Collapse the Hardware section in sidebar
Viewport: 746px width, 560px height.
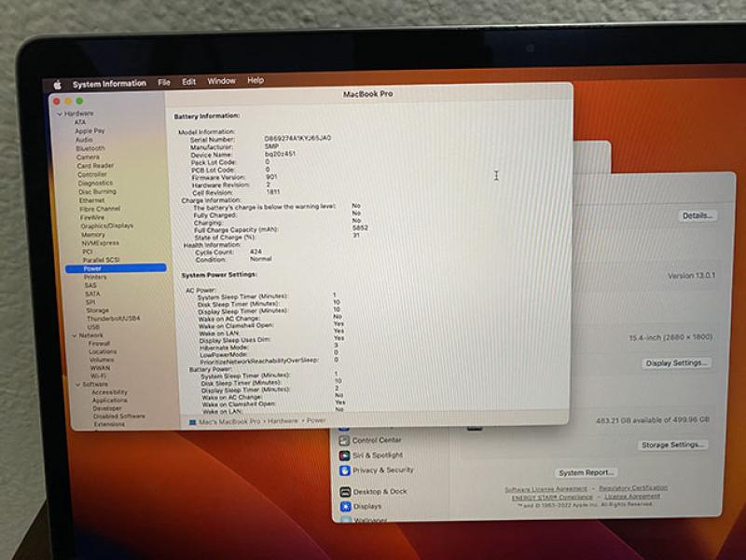[x=60, y=114]
